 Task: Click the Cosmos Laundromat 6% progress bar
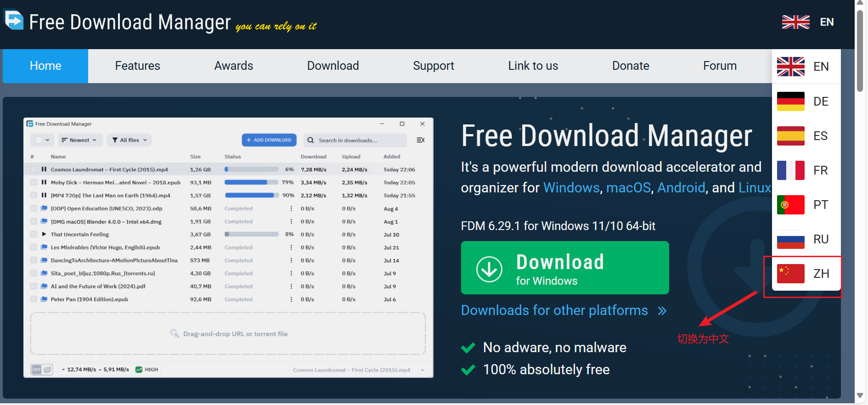(252, 169)
